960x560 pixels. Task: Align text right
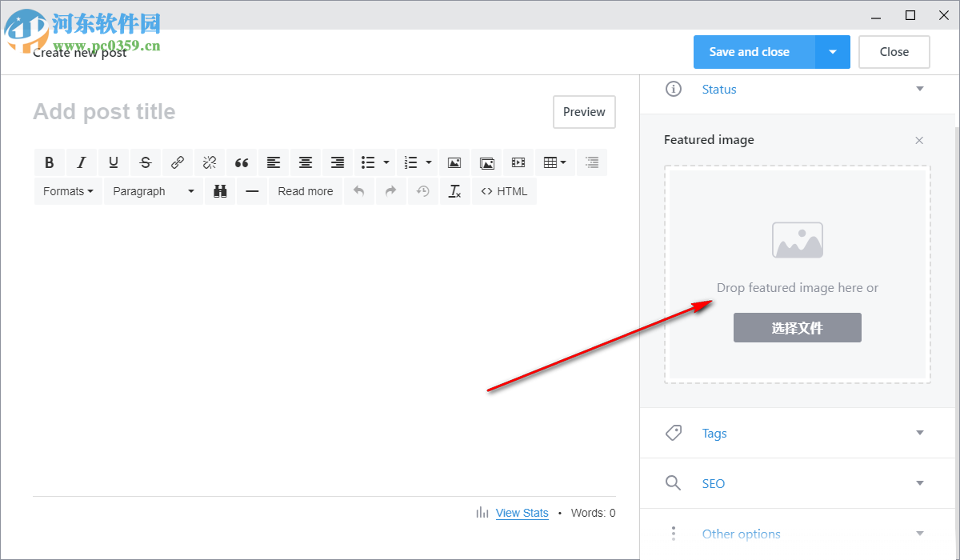338,162
